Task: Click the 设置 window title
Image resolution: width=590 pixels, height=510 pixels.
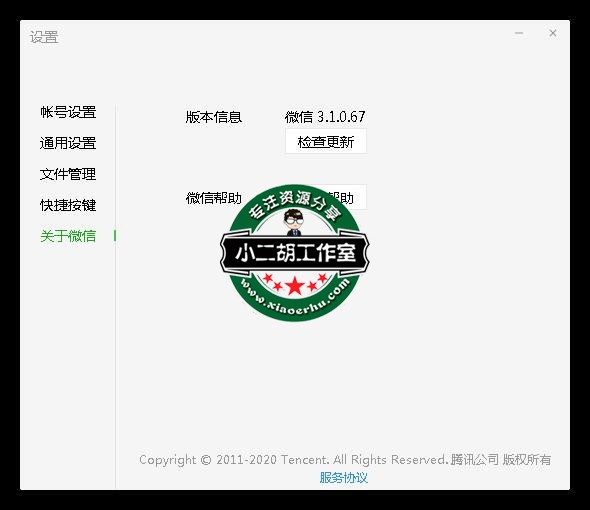Action: pos(44,37)
